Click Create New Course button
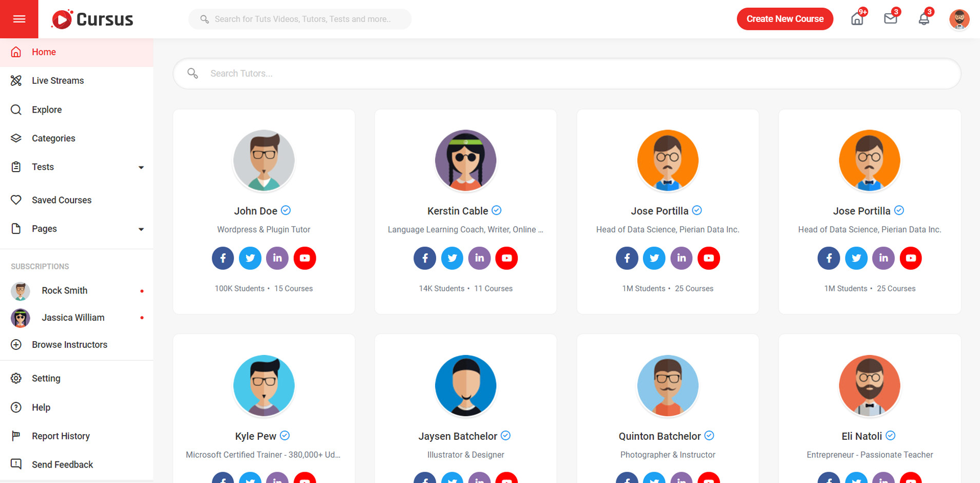980x483 pixels. tap(784, 19)
